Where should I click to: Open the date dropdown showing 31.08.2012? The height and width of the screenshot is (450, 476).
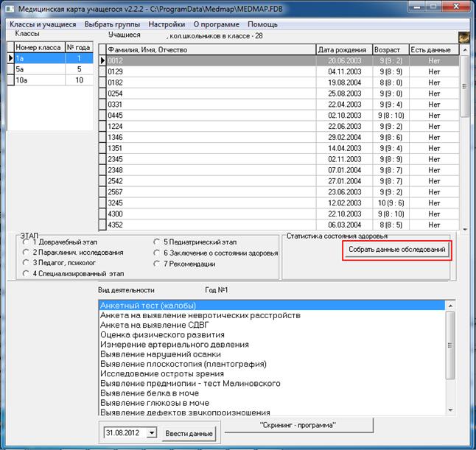pos(152,432)
